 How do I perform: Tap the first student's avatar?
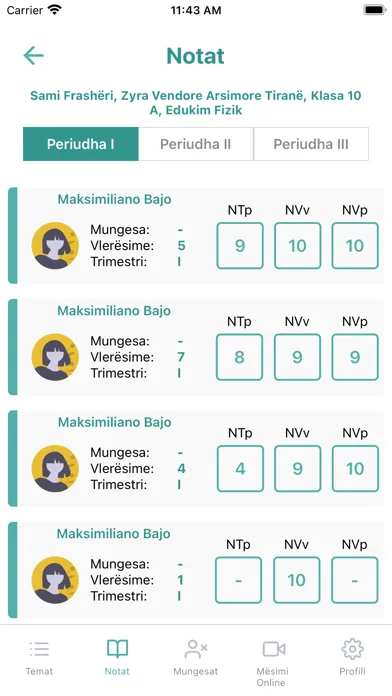click(55, 245)
